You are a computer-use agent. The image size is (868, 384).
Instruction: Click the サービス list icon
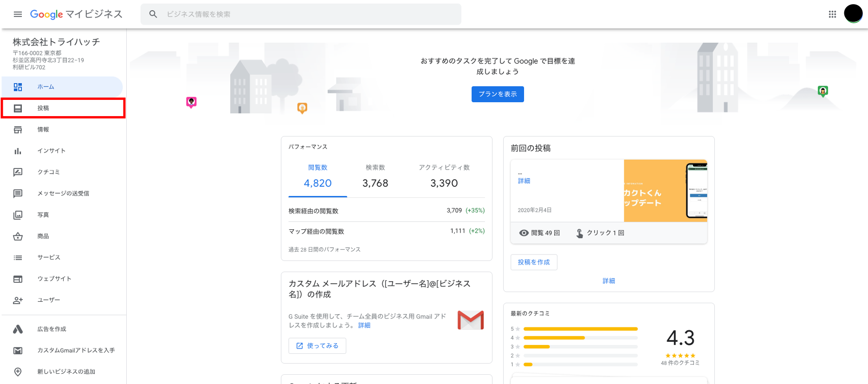coord(18,258)
